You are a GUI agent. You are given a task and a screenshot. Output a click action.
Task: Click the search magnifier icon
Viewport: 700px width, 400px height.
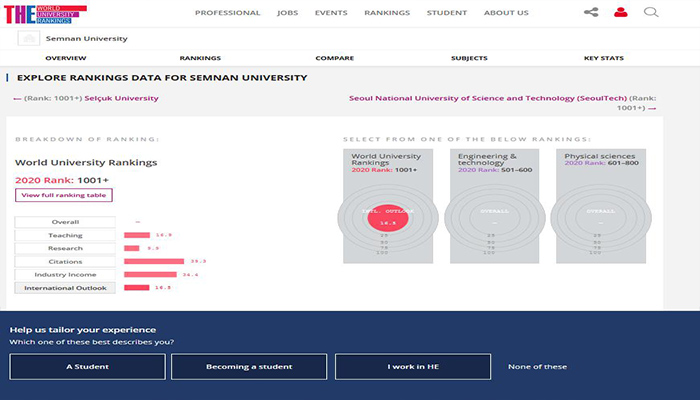(x=651, y=12)
